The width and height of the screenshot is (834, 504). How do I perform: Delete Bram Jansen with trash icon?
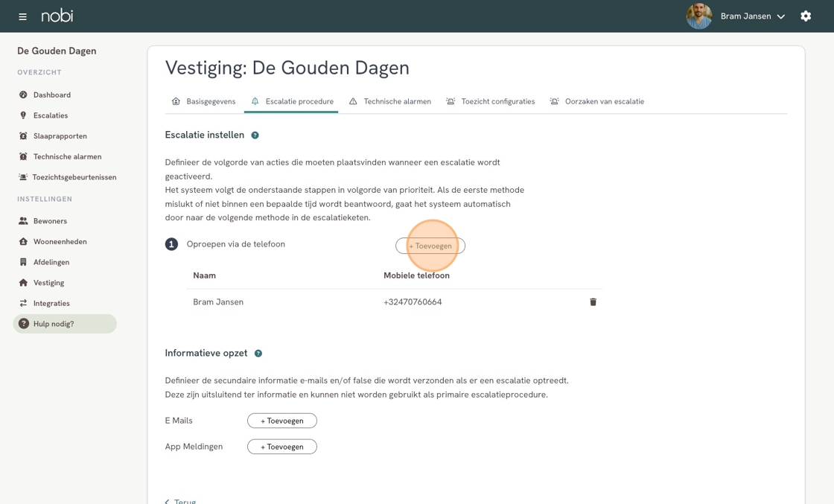pos(593,302)
